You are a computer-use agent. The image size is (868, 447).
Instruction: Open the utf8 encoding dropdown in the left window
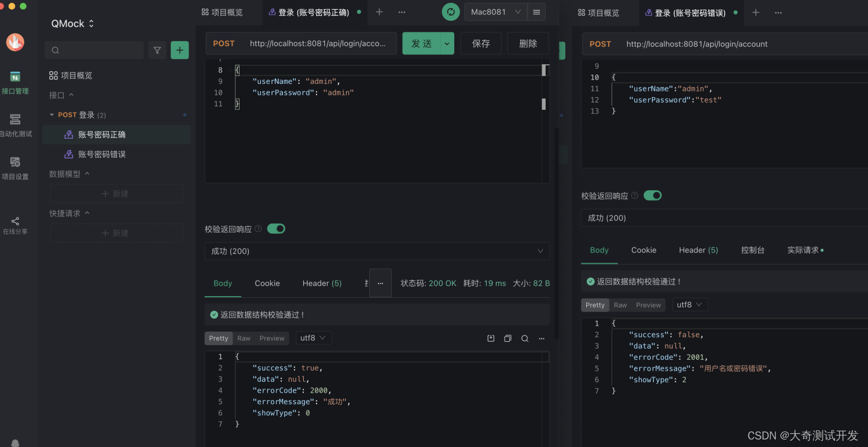click(314, 338)
